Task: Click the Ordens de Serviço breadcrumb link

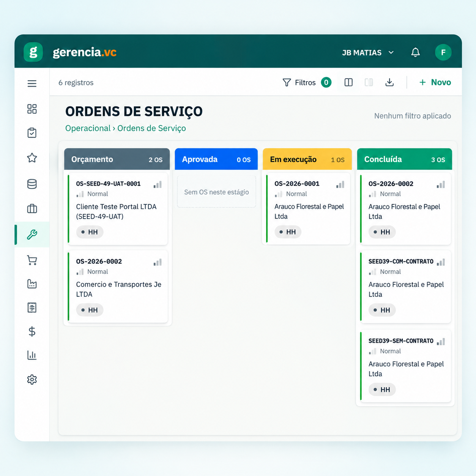Action: click(x=151, y=128)
